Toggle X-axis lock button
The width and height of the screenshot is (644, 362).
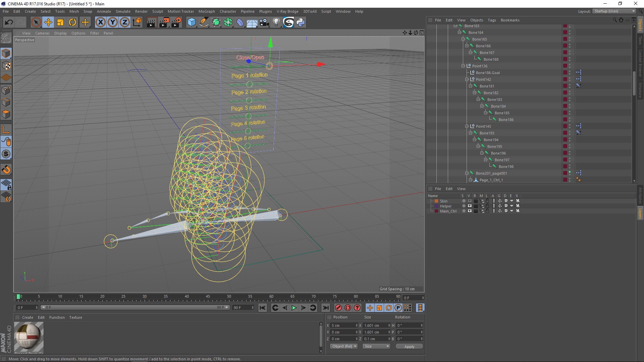pos(100,22)
